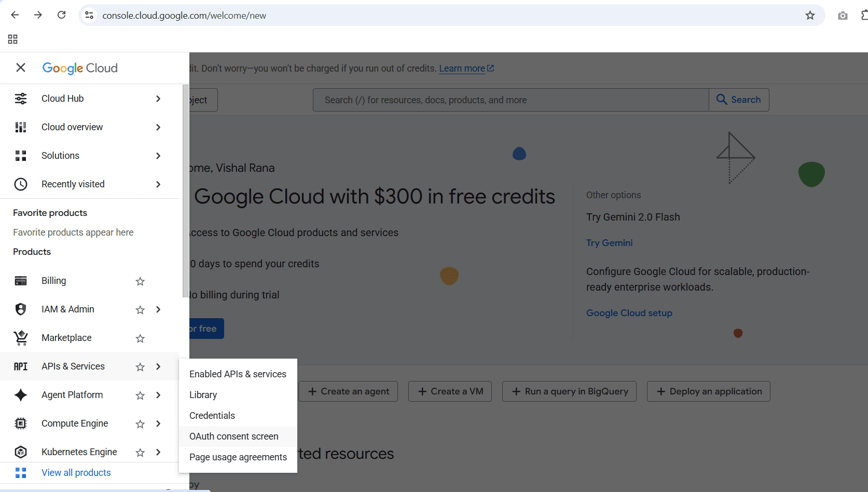868x492 pixels.
Task: Click the site information icon in address bar
Action: (89, 16)
